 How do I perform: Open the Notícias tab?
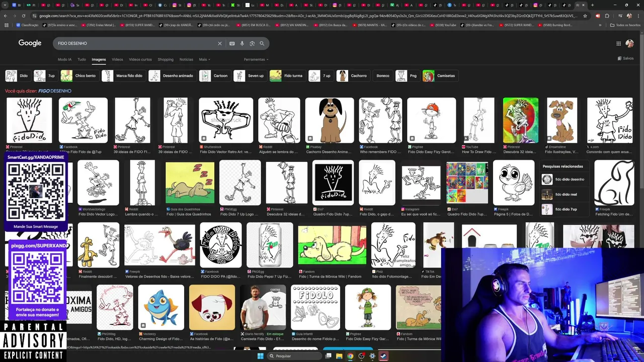coord(186,59)
